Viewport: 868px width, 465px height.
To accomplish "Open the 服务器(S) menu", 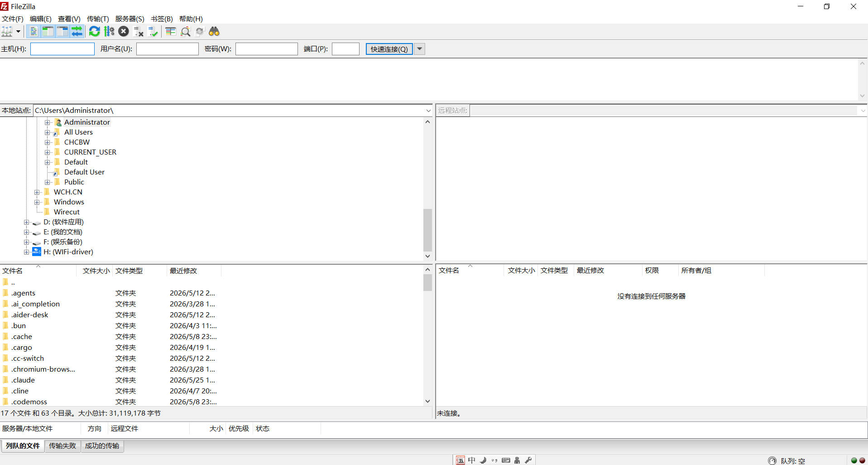I will (129, 19).
